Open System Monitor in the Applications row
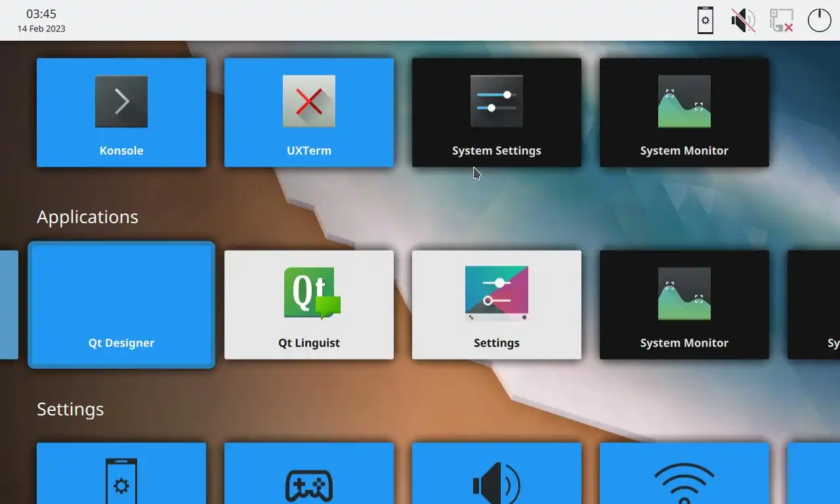 (x=684, y=304)
